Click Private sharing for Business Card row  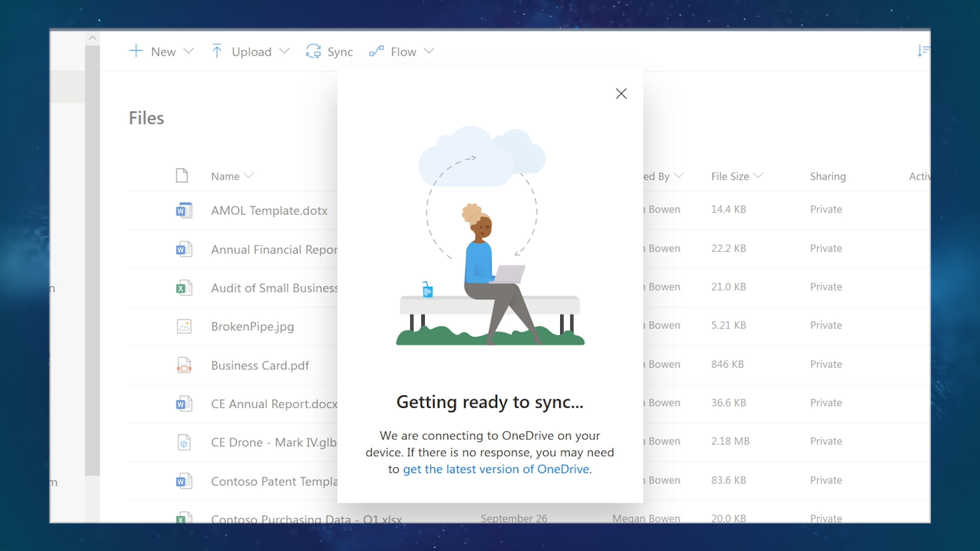826,364
